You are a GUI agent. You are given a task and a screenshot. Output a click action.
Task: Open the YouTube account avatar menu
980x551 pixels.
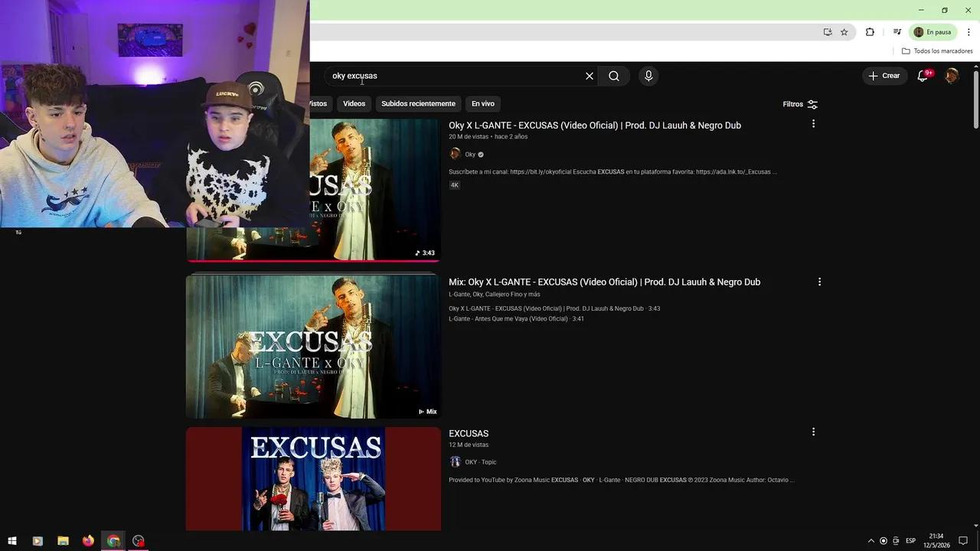952,76
